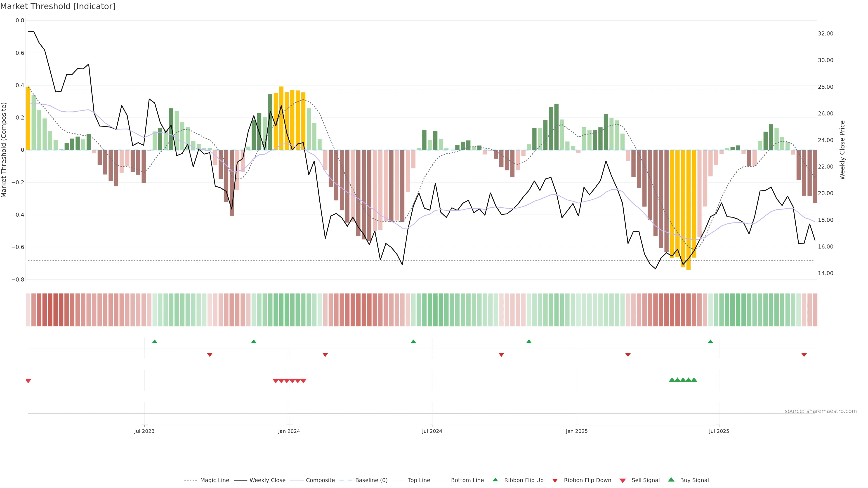Click Ribbon Flip Up legend triangle icon
868x488 pixels.
click(495, 480)
